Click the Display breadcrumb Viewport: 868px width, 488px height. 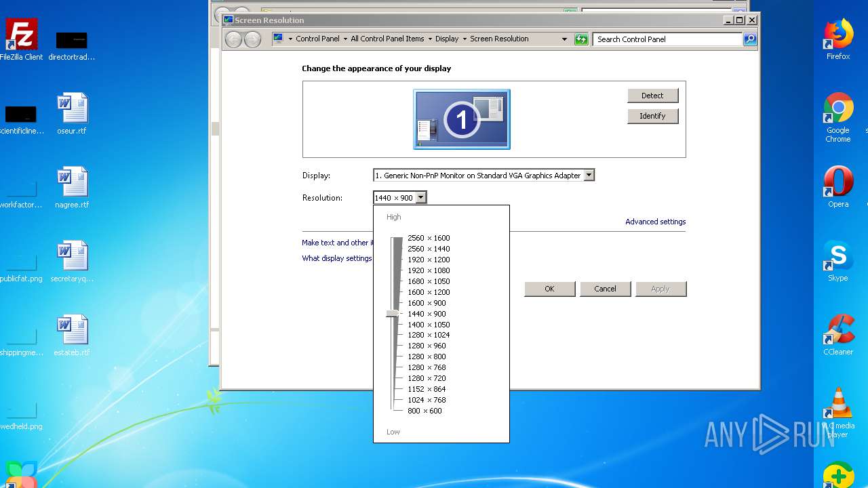click(447, 39)
